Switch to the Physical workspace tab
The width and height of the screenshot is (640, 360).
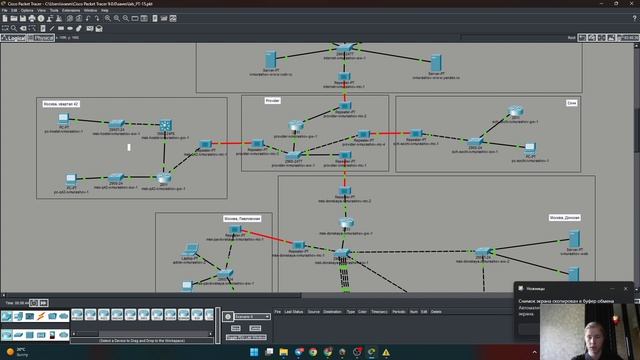point(41,38)
